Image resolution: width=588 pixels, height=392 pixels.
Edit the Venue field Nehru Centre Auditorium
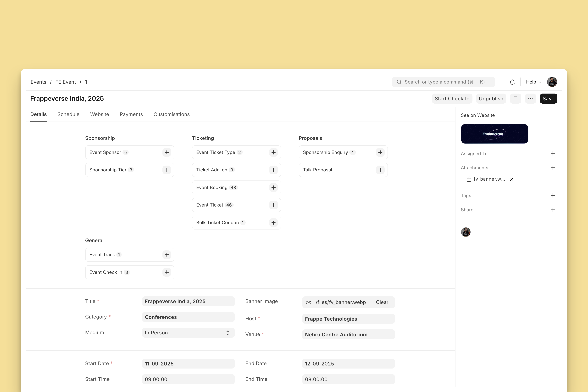coord(348,335)
